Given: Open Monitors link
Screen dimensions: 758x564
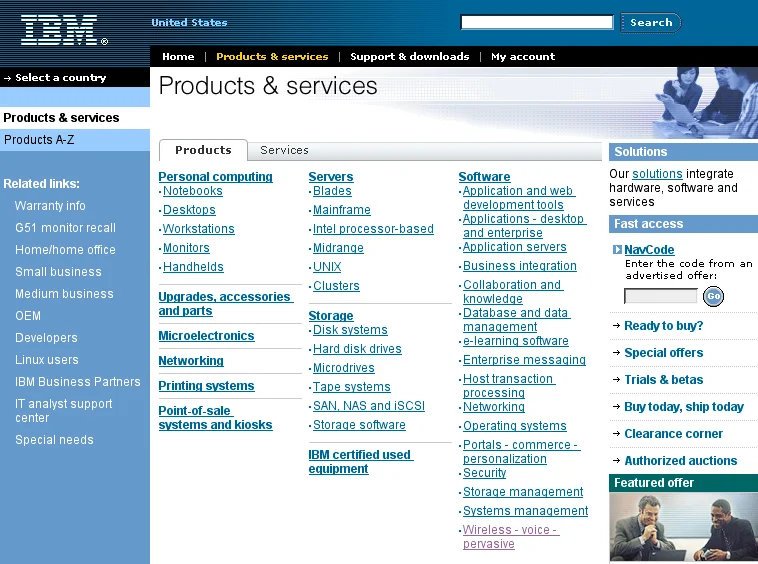Looking at the screenshot, I should [x=186, y=248].
